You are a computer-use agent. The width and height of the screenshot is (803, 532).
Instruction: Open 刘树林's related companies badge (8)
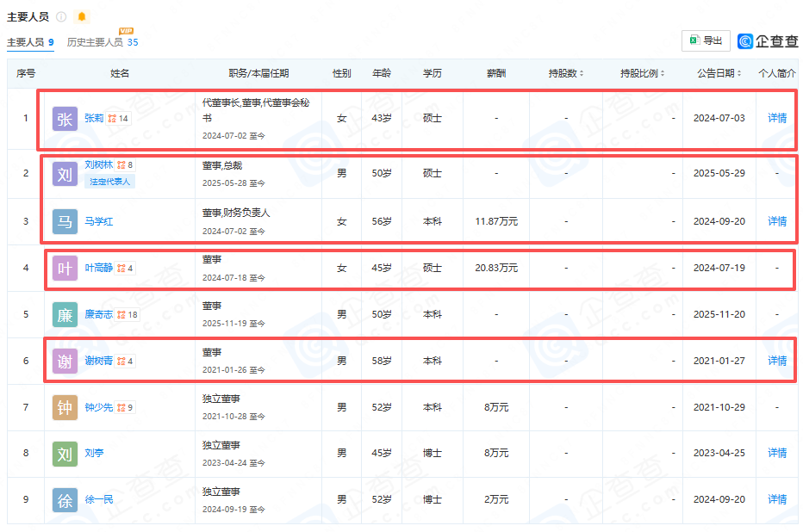[x=125, y=165]
